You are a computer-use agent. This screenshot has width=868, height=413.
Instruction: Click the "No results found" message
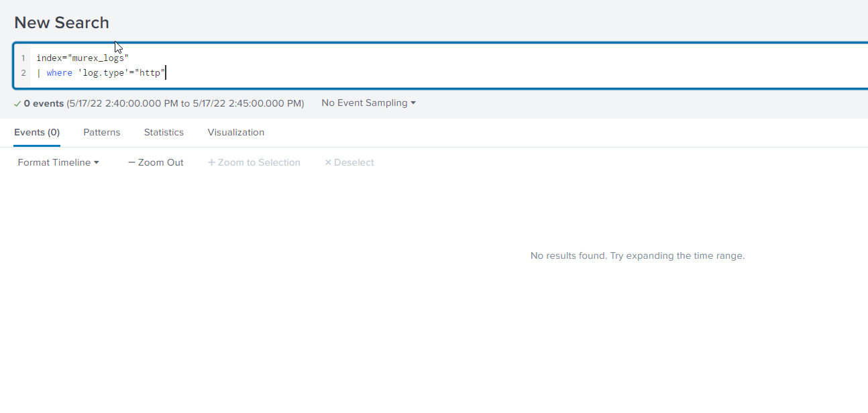point(637,256)
